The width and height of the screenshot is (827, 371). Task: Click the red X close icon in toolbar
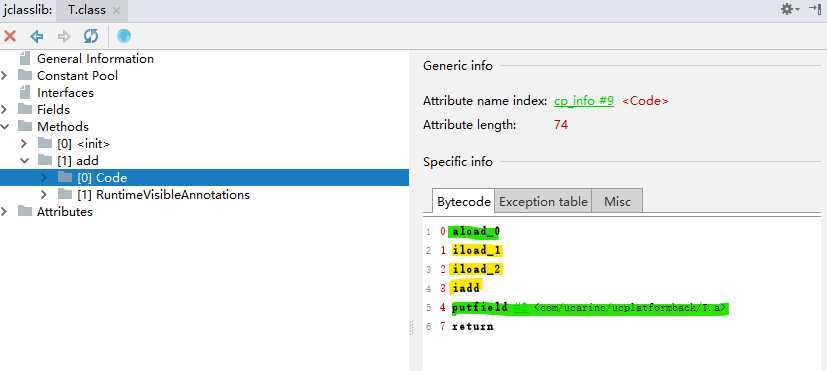click(9, 36)
